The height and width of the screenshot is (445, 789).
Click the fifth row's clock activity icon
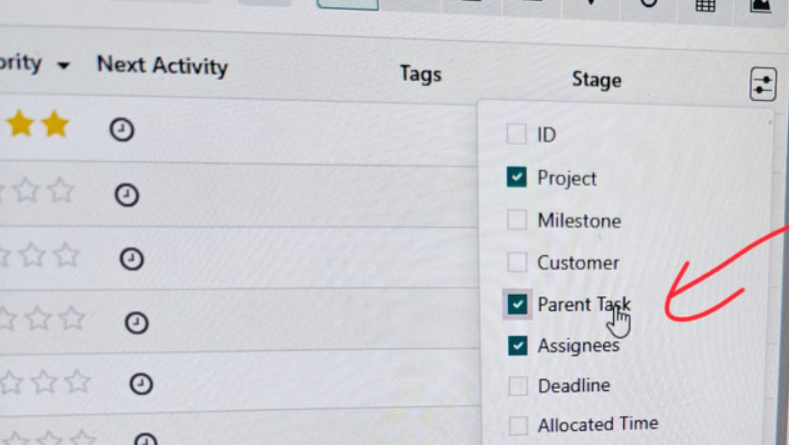(x=141, y=384)
